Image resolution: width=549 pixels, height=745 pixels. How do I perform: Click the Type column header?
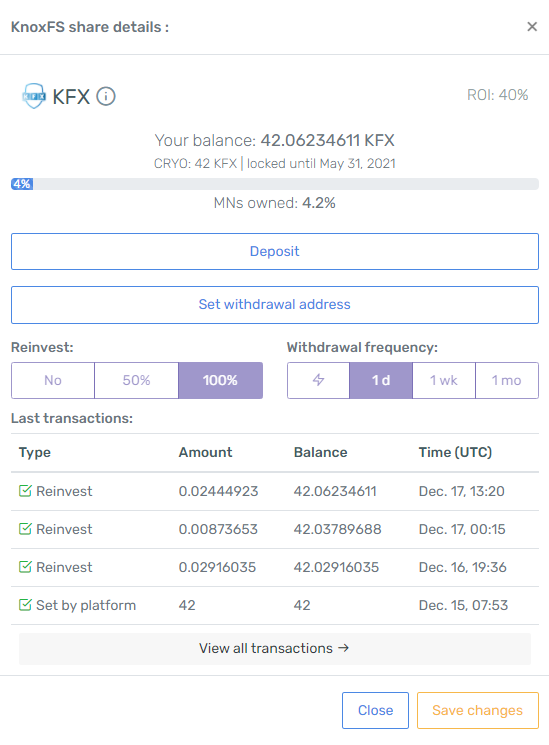[35, 453]
